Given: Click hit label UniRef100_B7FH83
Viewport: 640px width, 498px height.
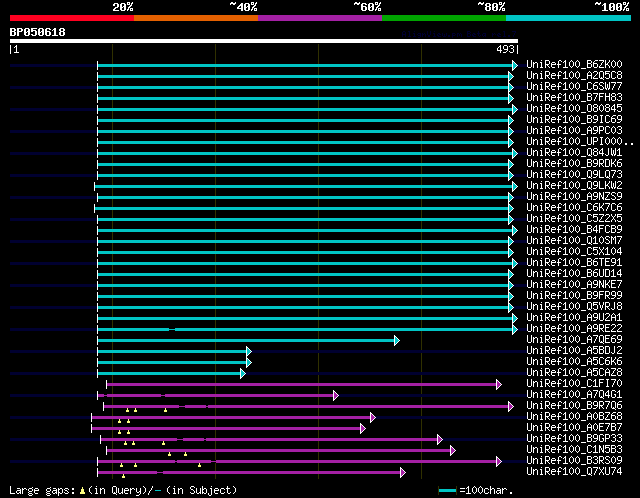Looking at the screenshot, I should coord(574,98).
